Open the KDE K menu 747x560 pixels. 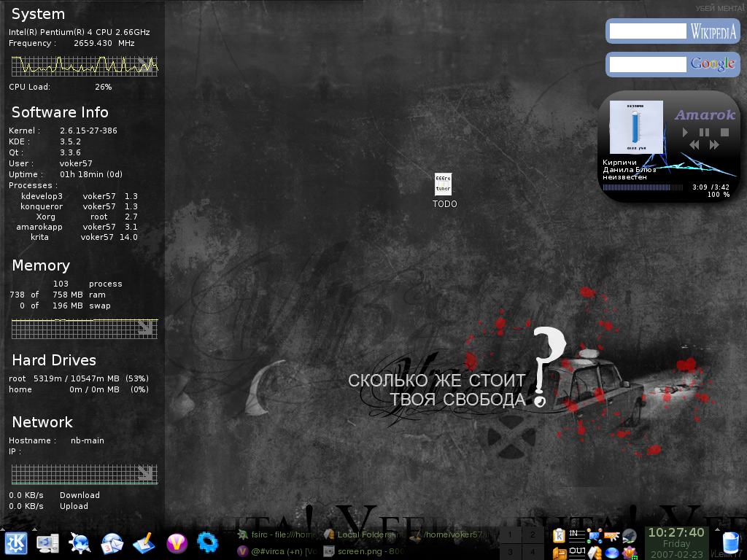(x=16, y=543)
